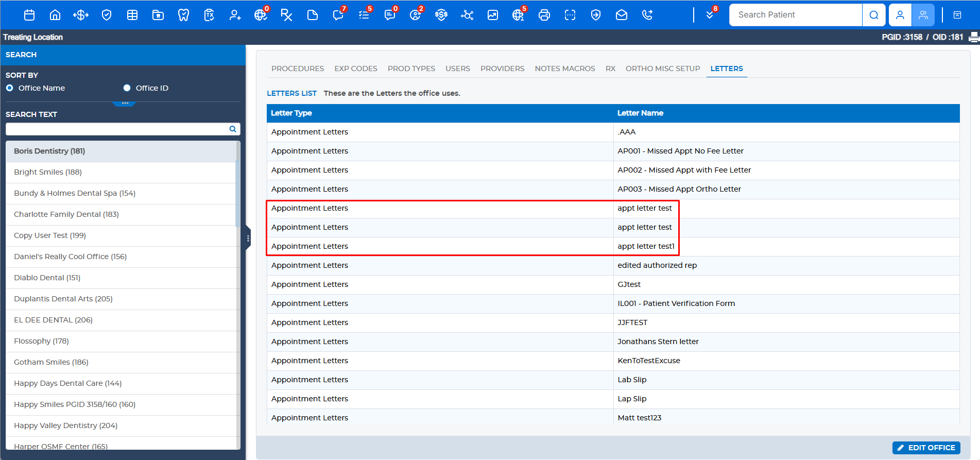
Task: Click the Search Text input box
Action: (123, 129)
